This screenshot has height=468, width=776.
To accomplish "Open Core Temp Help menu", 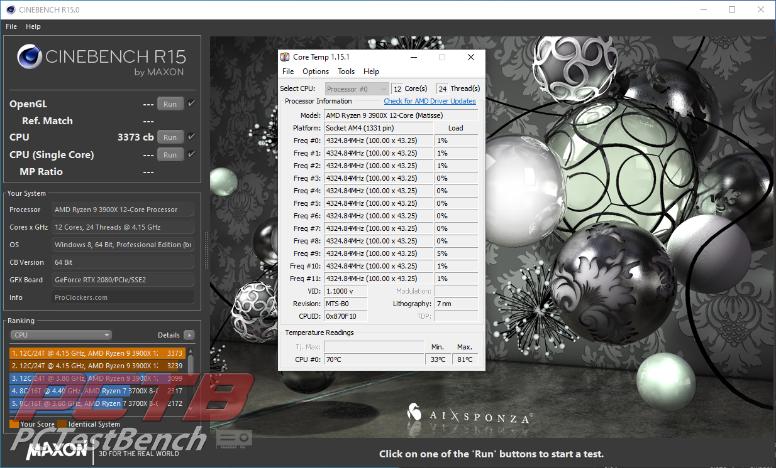I will (x=371, y=71).
